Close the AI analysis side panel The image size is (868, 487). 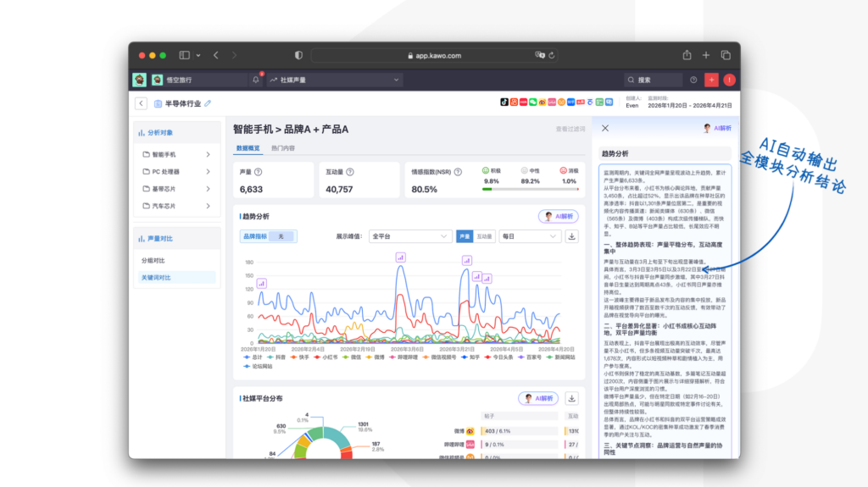(x=605, y=129)
